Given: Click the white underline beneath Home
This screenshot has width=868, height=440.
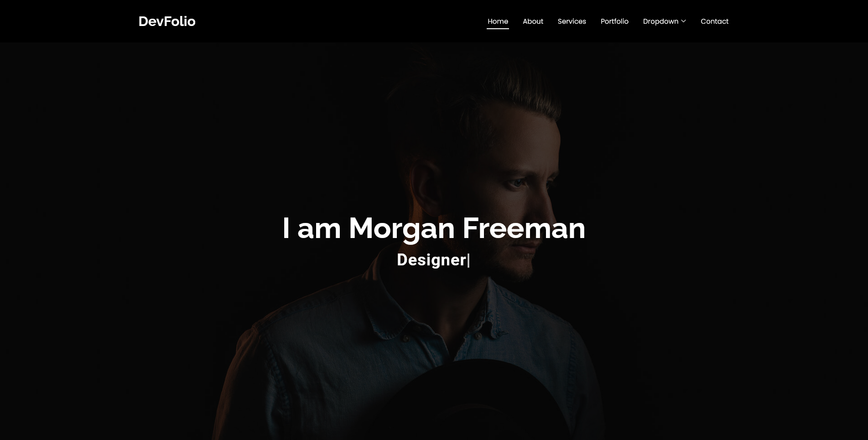Looking at the screenshot, I should 498,28.
